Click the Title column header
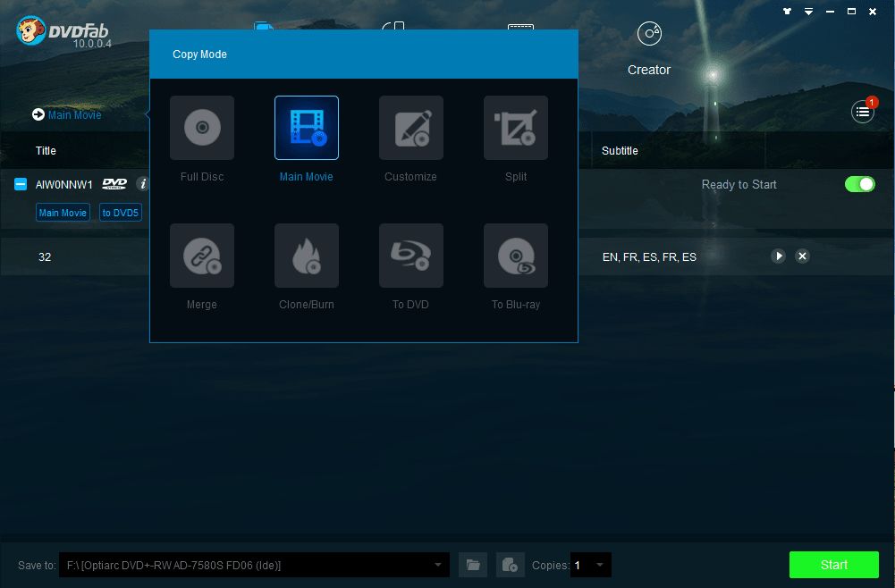The width and height of the screenshot is (895, 588). [x=46, y=150]
